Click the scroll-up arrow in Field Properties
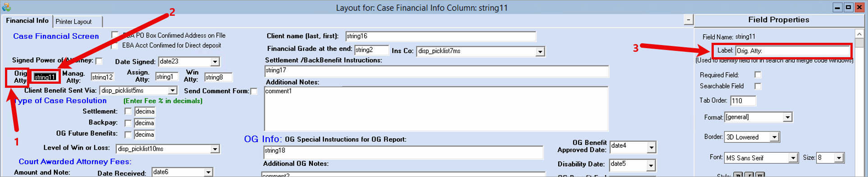Screen dimensions: 868x177 tap(859, 34)
